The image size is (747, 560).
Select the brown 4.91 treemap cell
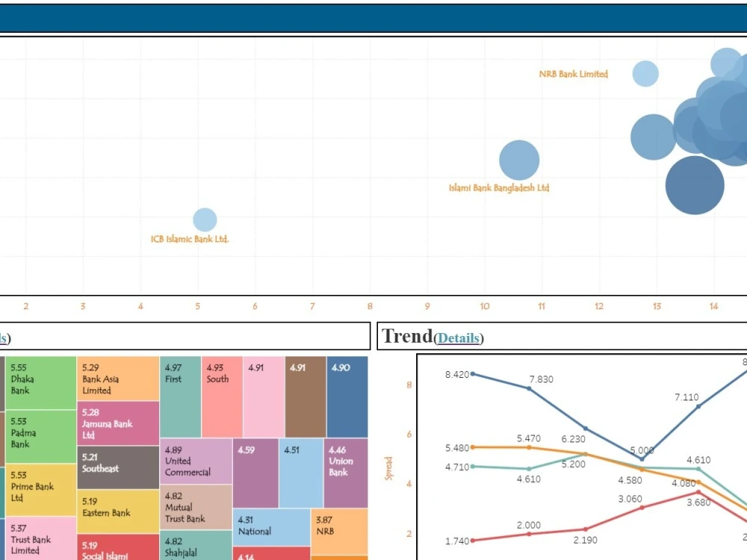pyautogui.click(x=306, y=396)
